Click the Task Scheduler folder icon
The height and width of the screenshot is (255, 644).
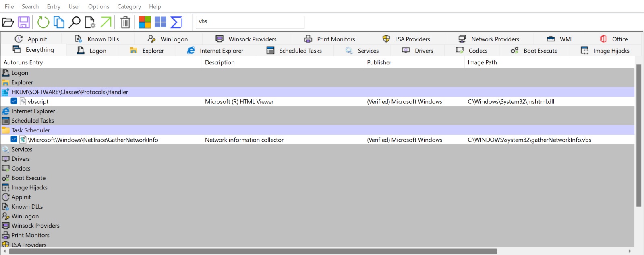point(6,130)
